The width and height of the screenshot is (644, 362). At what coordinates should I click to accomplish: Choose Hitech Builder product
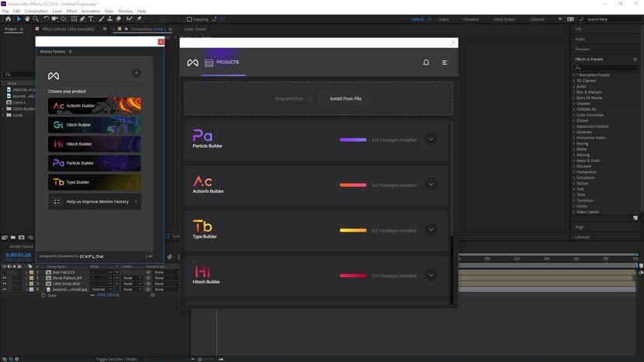coord(95,144)
